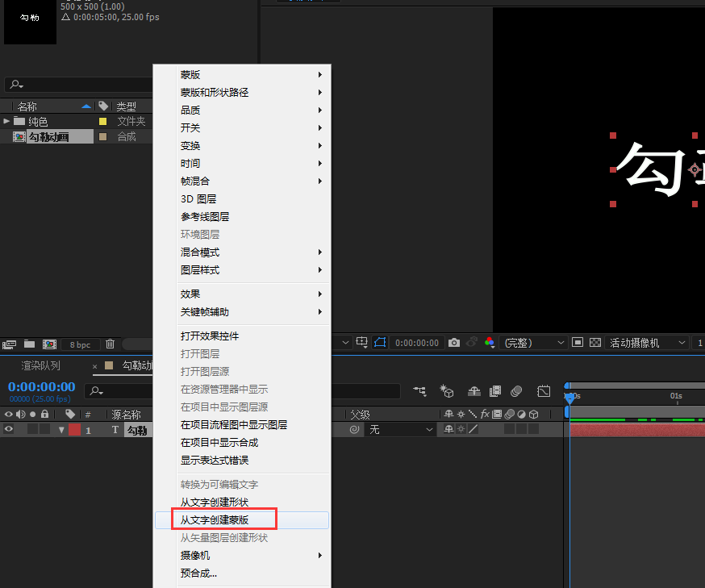Enable motion blur for timeline

(516, 391)
